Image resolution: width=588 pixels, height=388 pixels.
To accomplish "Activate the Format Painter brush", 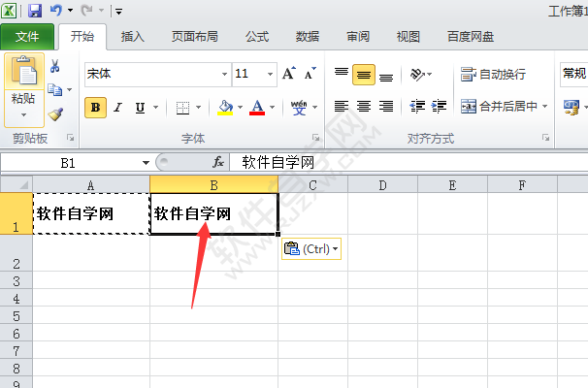I will [x=55, y=113].
